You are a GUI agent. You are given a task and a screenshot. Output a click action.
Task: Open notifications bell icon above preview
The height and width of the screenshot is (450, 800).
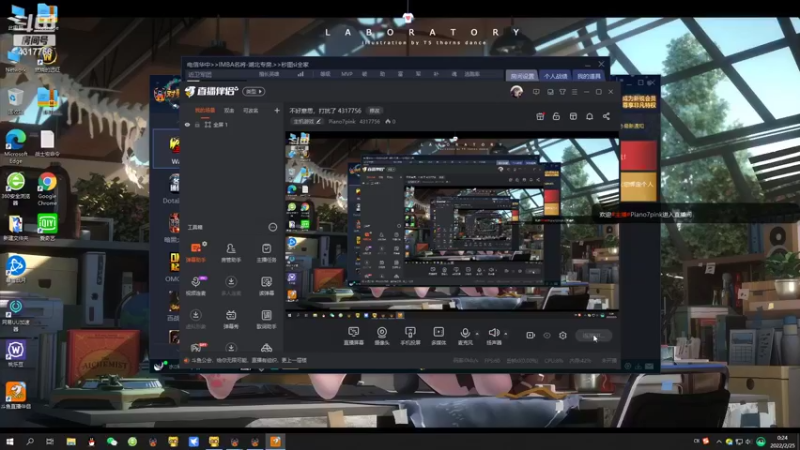tap(590, 116)
